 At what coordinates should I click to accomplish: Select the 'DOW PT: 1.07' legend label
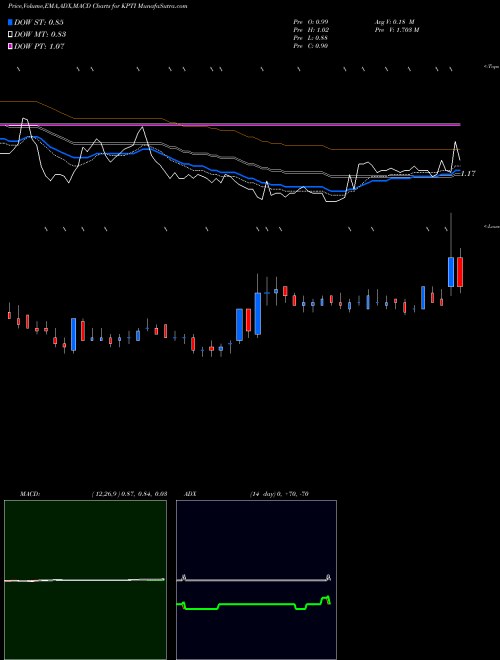tap(39, 47)
